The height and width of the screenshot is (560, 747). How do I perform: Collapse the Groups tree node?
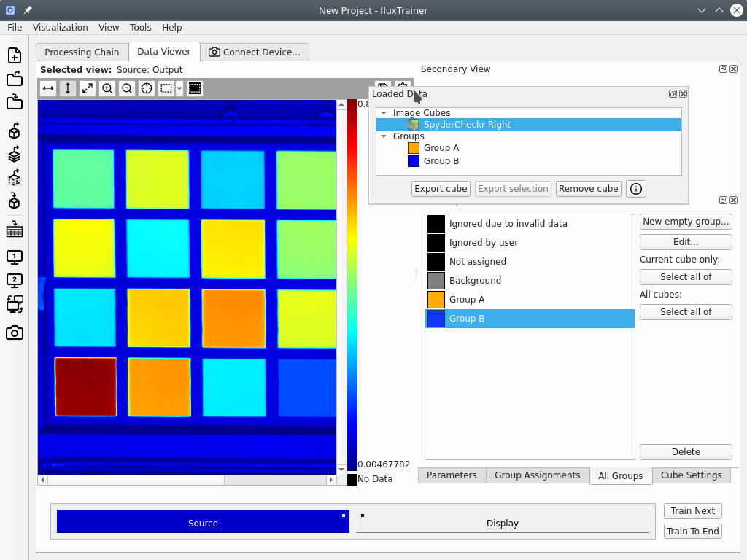pyautogui.click(x=384, y=136)
